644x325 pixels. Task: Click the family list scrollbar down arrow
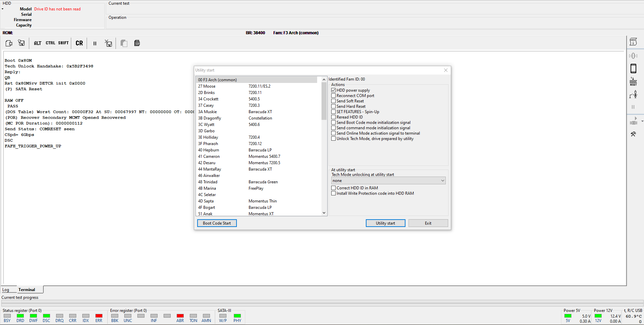point(324,213)
